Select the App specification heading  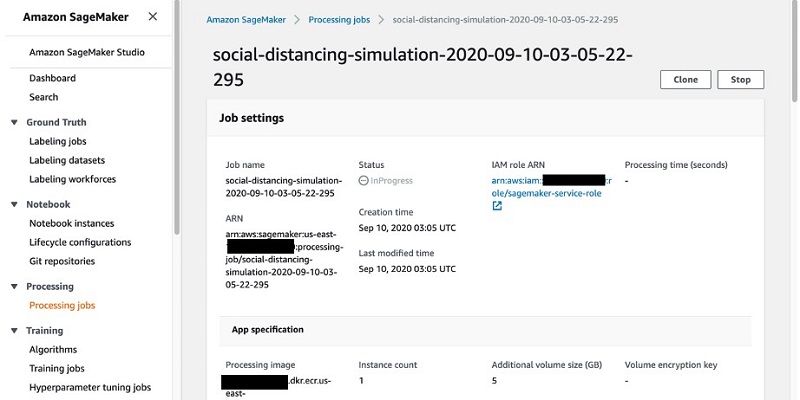268,330
